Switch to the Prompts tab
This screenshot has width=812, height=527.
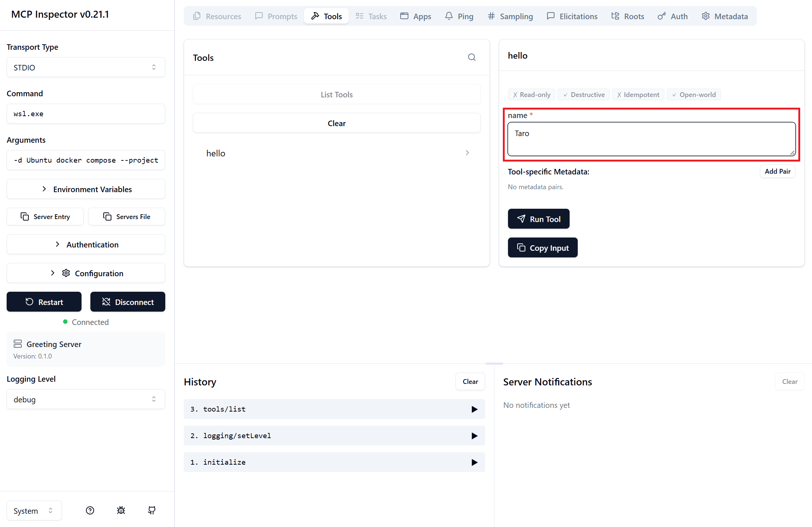[x=276, y=16]
